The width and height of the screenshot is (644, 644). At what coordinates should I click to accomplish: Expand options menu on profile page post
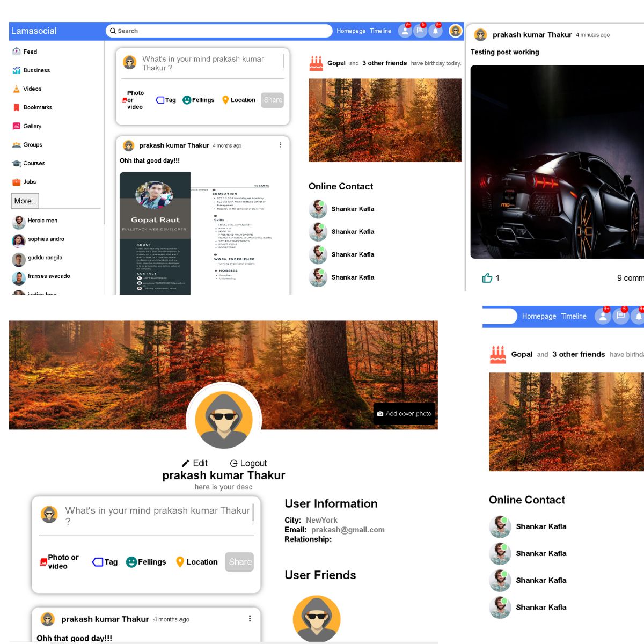click(250, 619)
